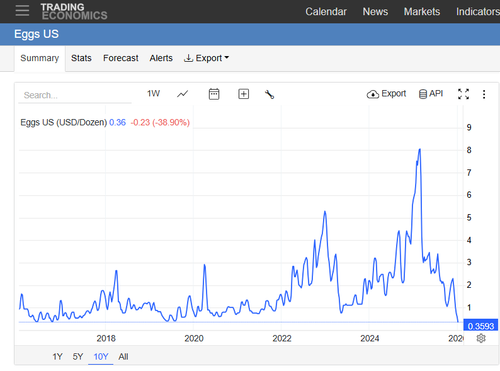Click the 2018 axis label

tap(106, 339)
